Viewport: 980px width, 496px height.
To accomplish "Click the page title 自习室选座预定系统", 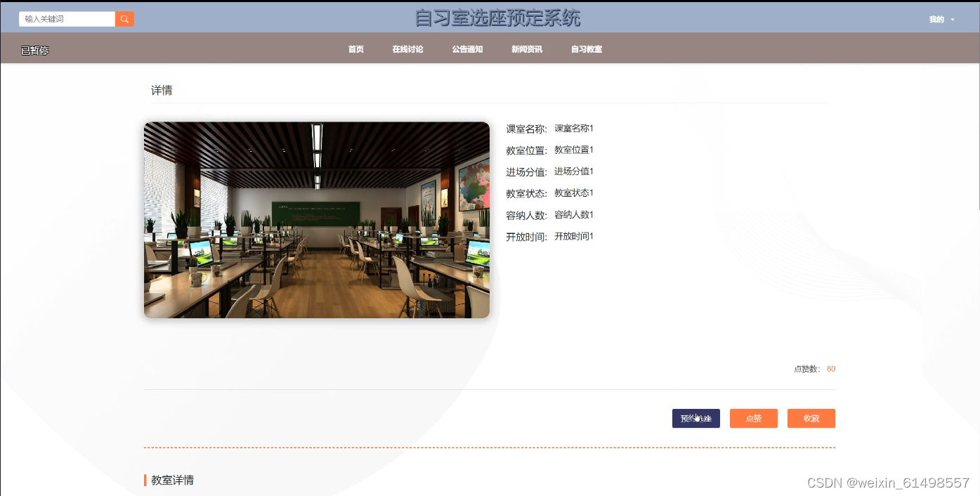I will [497, 18].
